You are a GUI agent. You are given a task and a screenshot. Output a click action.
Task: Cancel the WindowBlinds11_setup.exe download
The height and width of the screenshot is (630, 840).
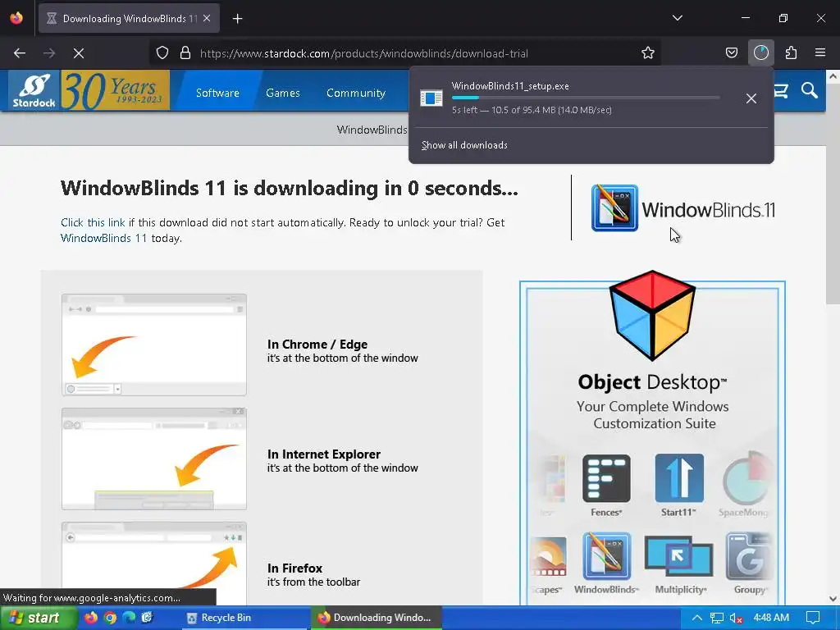(x=751, y=98)
